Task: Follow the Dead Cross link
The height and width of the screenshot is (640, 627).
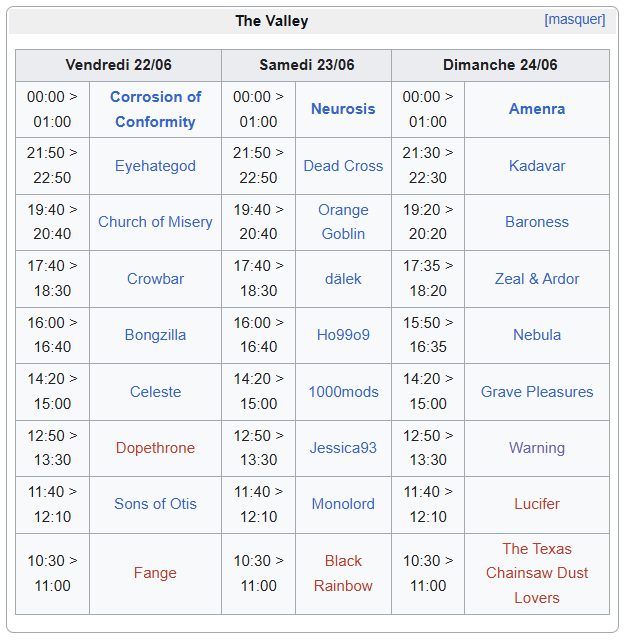Action: [343, 166]
